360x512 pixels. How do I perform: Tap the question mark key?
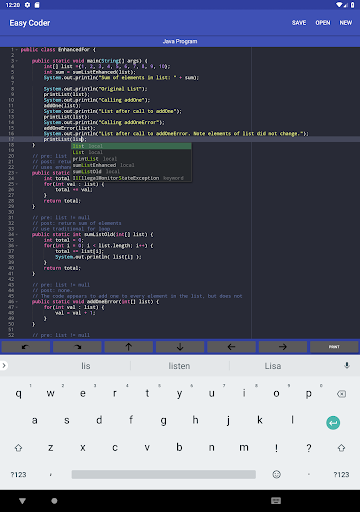pos(309,448)
